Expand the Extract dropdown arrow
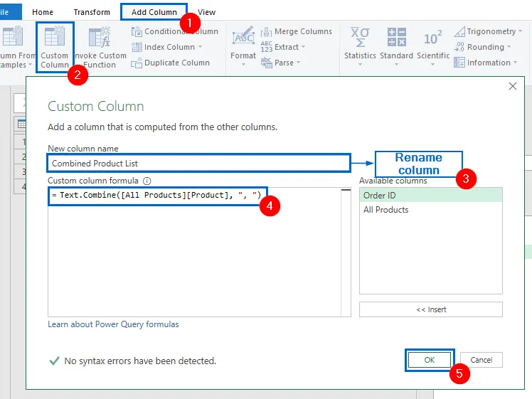 [x=303, y=47]
